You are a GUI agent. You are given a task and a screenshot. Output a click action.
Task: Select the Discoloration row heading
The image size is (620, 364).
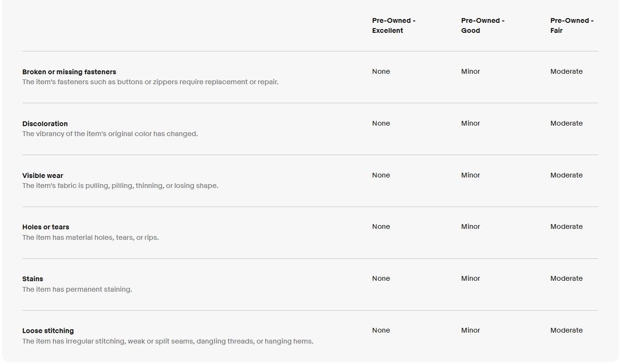[x=45, y=124]
